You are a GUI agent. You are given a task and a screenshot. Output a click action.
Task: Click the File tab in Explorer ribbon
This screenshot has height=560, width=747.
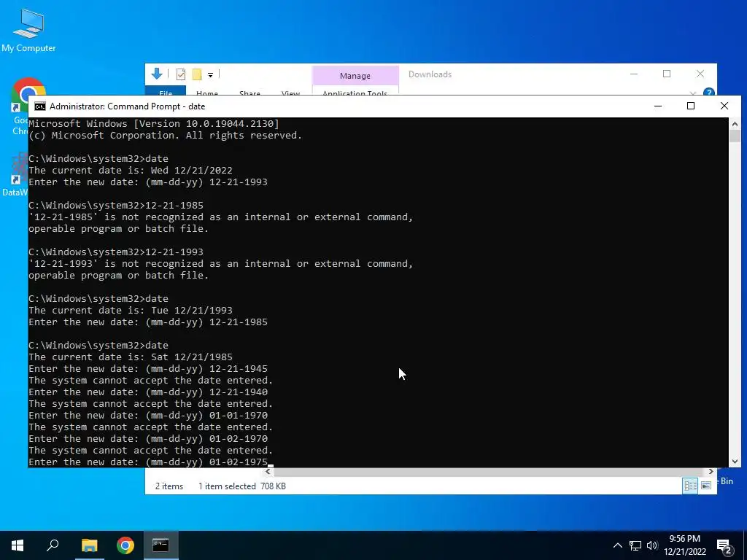coord(166,91)
